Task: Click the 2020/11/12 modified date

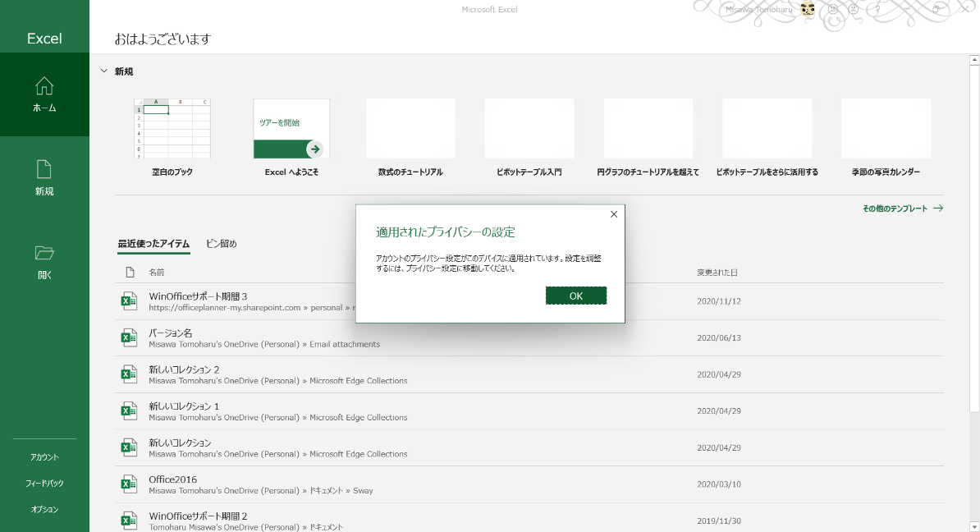Action: pyautogui.click(x=719, y=301)
